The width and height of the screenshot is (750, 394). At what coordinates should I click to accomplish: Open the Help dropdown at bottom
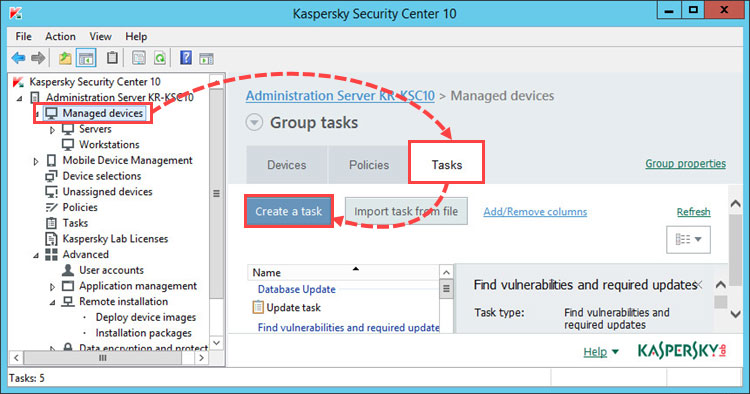click(x=601, y=352)
